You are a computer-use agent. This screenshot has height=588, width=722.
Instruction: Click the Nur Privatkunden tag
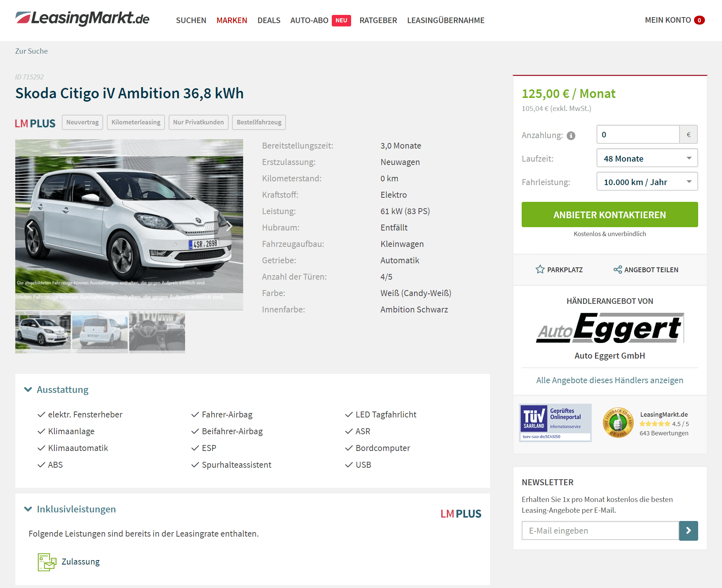pos(198,122)
